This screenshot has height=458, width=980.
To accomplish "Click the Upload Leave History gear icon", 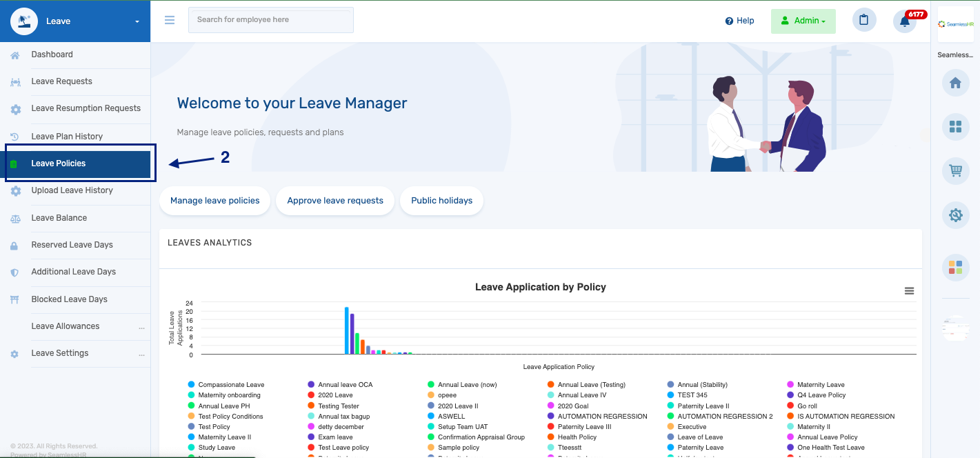I will coord(15,191).
